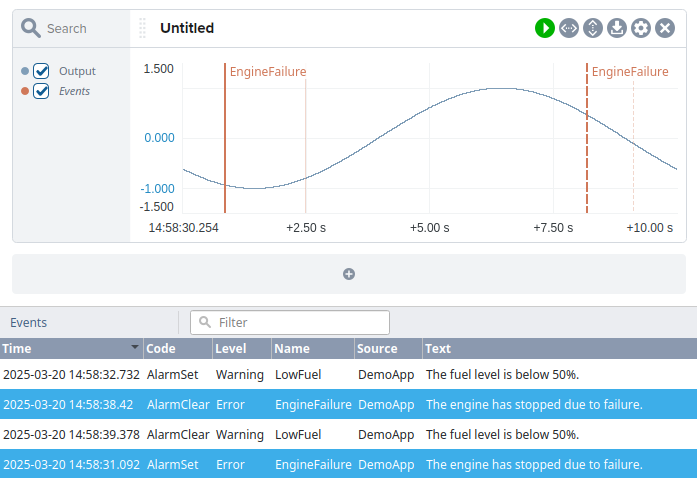Select the Events tab label
Image resolution: width=697 pixels, height=478 pixels.
coord(28,322)
